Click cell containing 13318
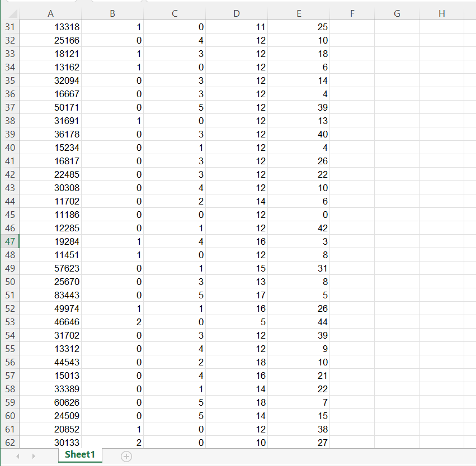Screen dimensions: 476x466 pyautogui.click(x=50, y=27)
